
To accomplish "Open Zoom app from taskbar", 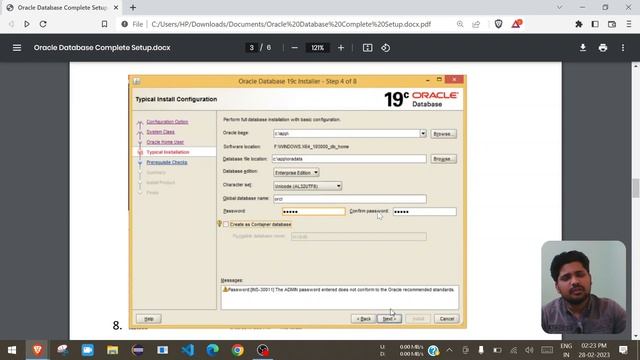I will [x=87, y=350].
